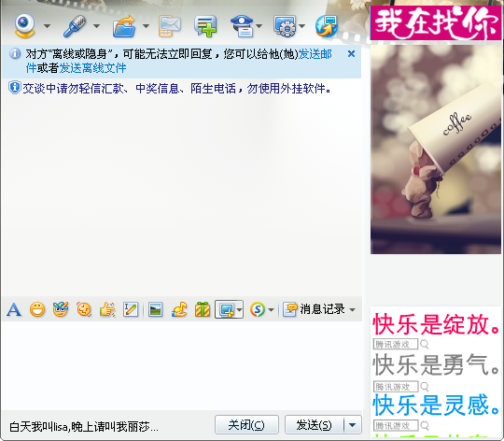The width and height of the screenshot is (504, 441).
Task: Click the message text input area
Action: [182, 365]
